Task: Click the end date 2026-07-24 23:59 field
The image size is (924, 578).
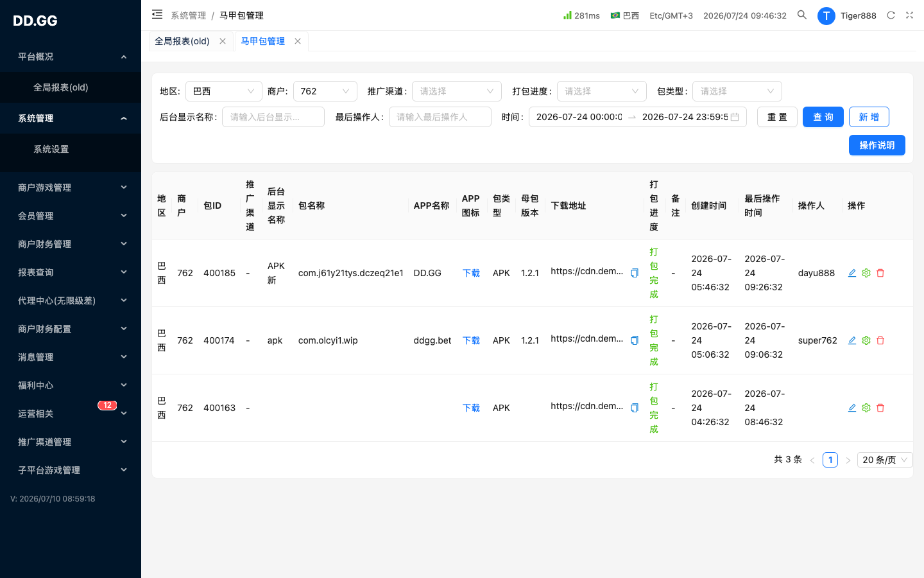Action: coord(685,117)
